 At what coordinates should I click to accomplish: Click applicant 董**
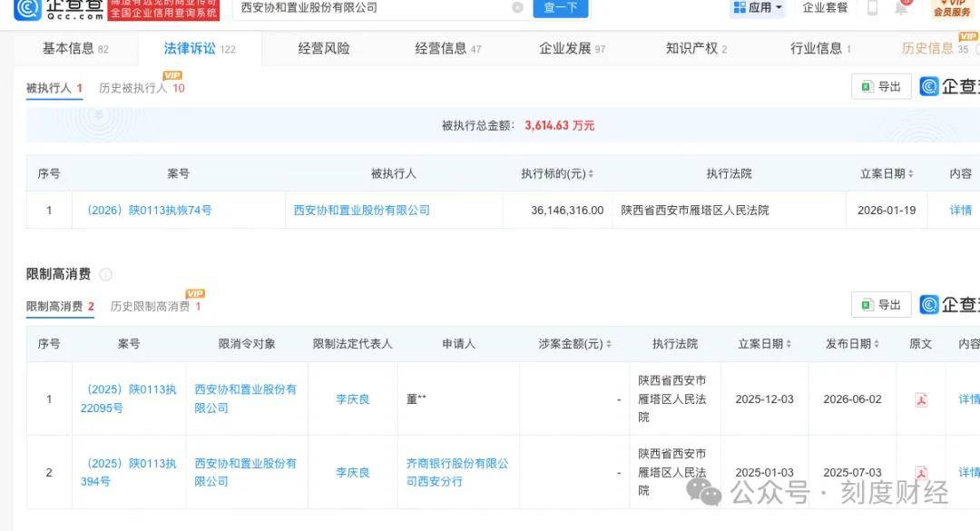(416, 399)
